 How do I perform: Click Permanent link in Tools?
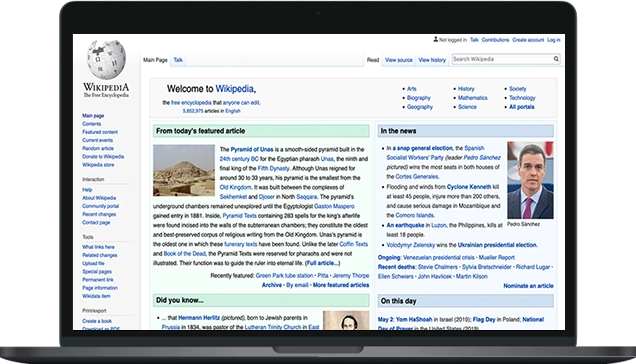coord(98,280)
